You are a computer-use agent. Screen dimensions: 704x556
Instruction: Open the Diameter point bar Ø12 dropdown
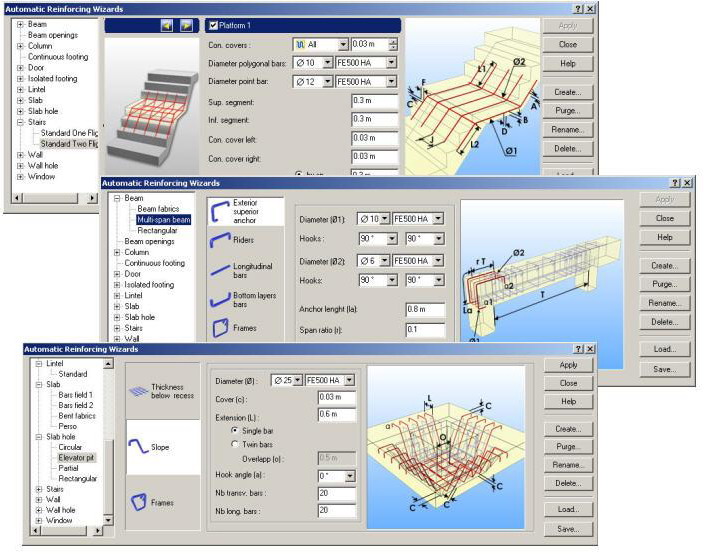328,81
